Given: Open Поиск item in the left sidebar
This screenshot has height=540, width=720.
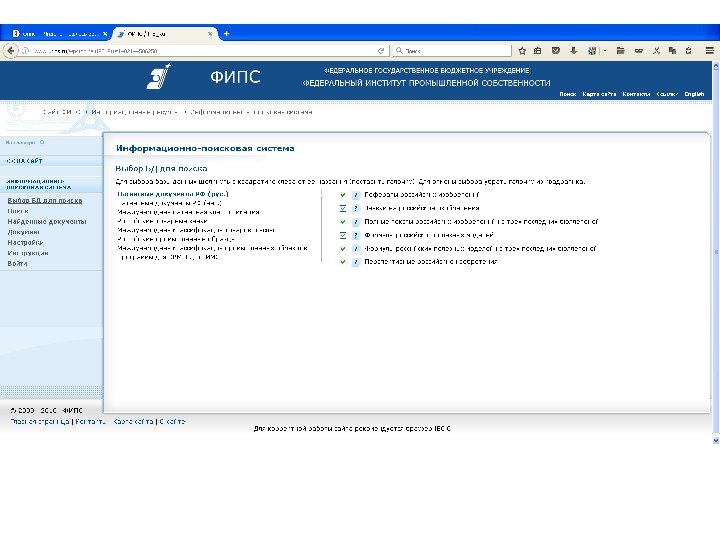Looking at the screenshot, I should tap(18, 211).
